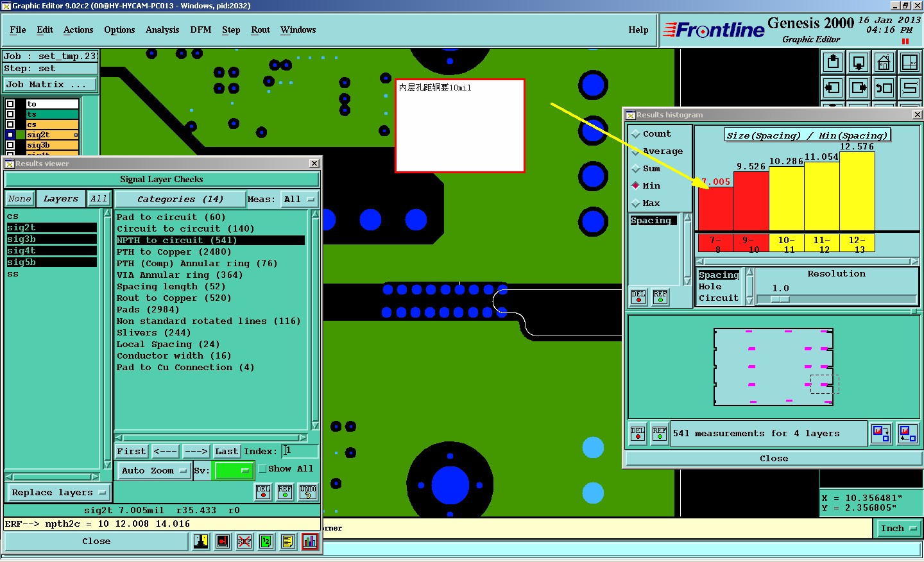Image resolution: width=924 pixels, height=562 pixels.
Task: Click DEL icon in Results viewer
Action: (263, 492)
